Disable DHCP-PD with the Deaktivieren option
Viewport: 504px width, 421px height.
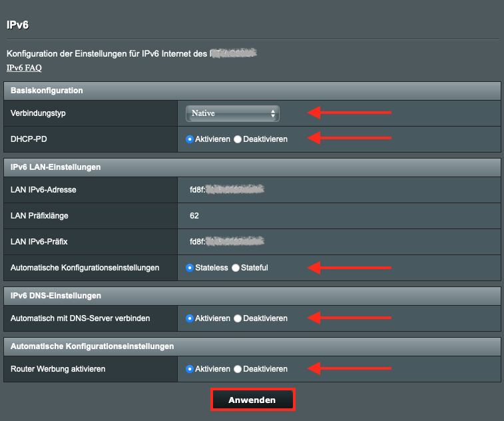tap(238, 139)
